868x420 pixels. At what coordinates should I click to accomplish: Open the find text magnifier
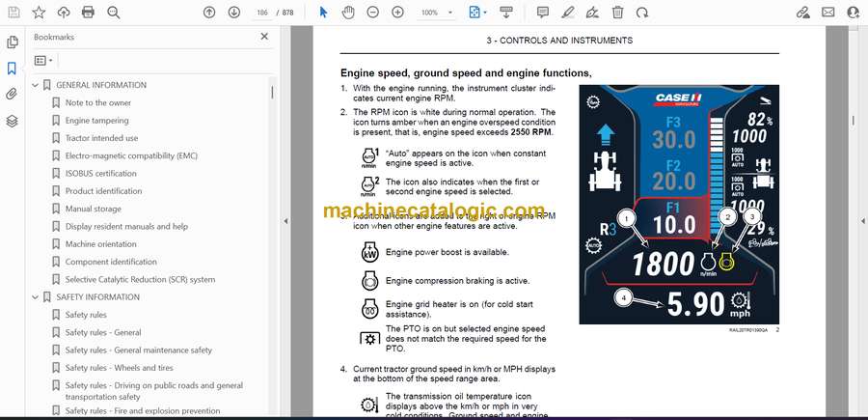tap(114, 13)
